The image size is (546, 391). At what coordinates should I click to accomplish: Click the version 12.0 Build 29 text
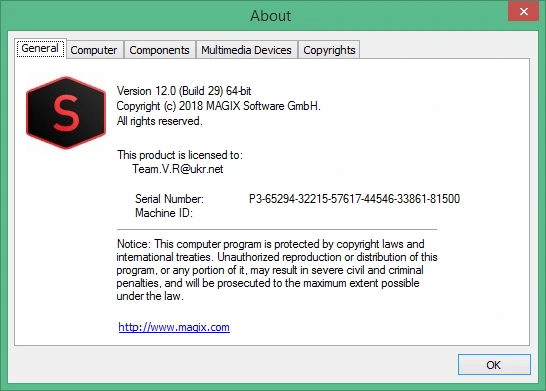pyautogui.click(x=184, y=91)
